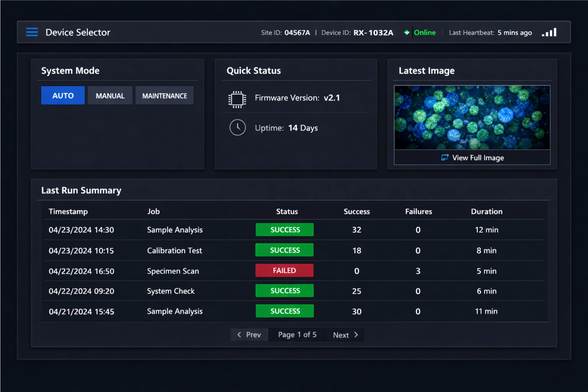Click the Prev left chevron arrow

coord(239,335)
